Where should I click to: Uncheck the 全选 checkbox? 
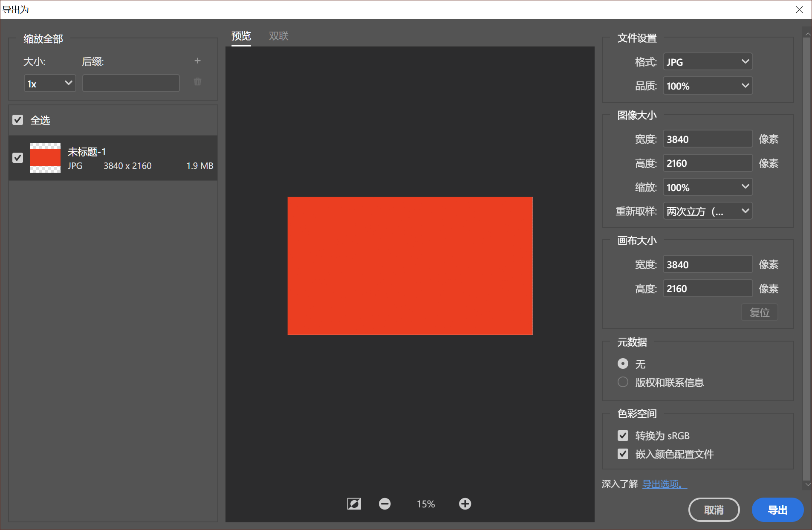(17, 120)
